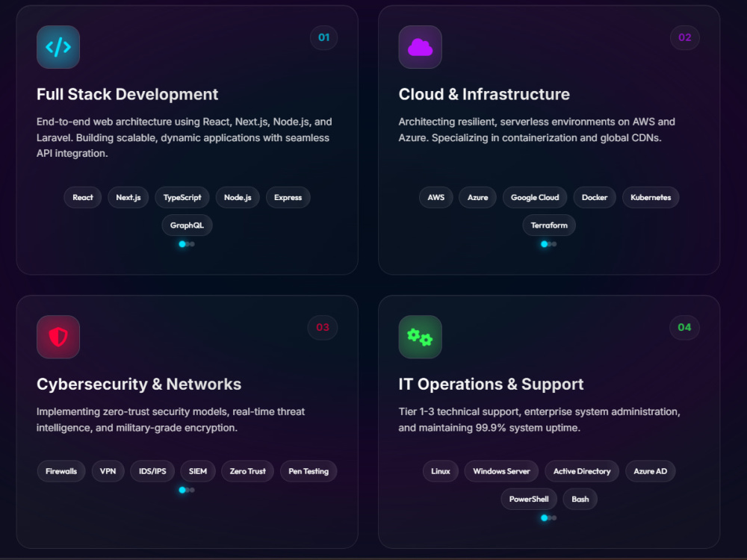The image size is (747, 560).
Task: Pick the PowerShell tag
Action: (x=529, y=499)
